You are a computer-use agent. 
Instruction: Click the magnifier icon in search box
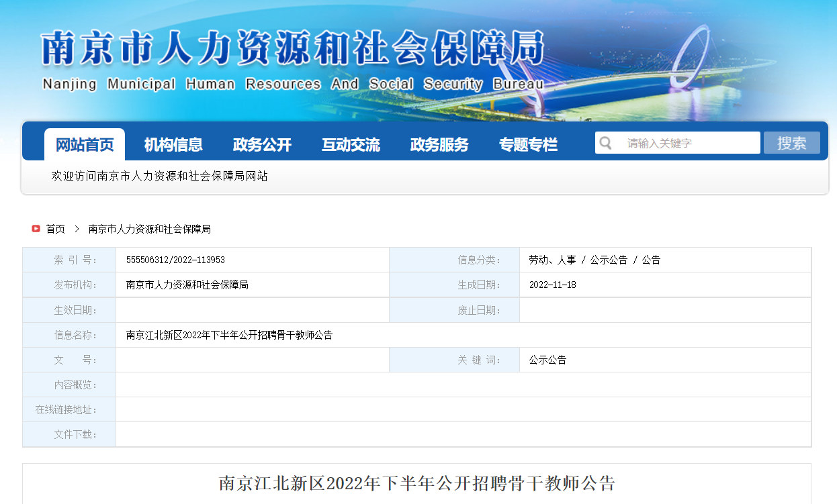point(606,143)
